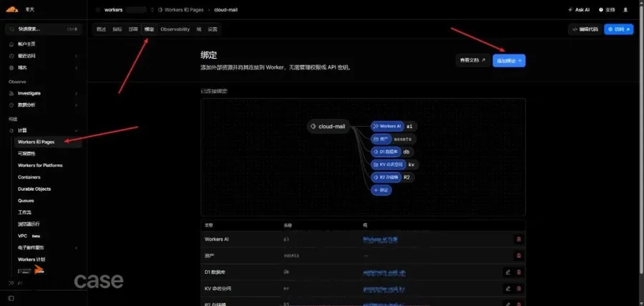Open the Workers AI row value link
Viewport: 644px width, 306px height.
pos(381,239)
